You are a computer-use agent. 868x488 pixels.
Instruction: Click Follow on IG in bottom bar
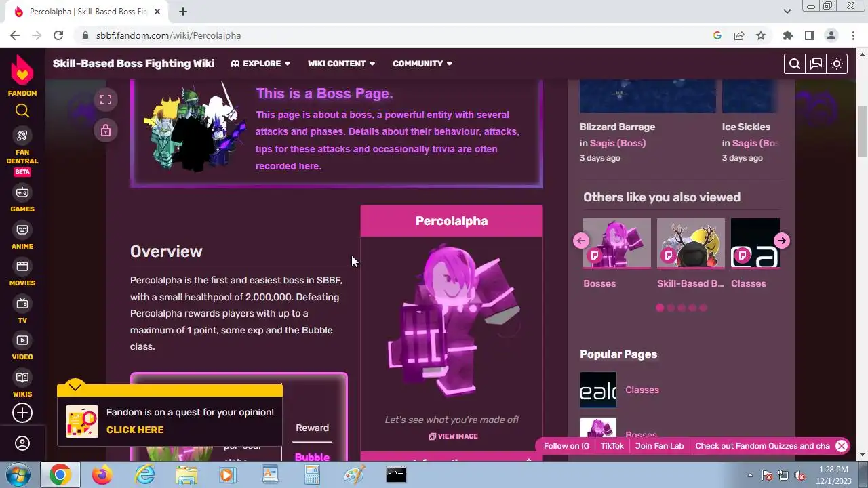[566, 446]
